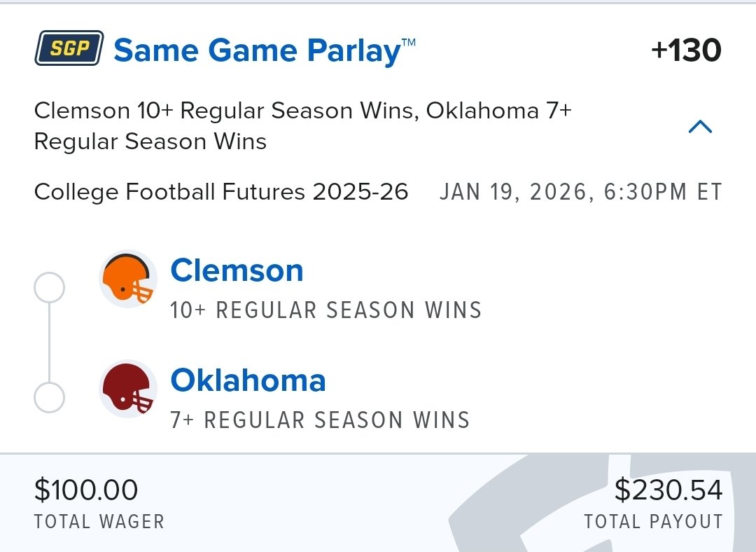Open the Oklahoma team link

pyautogui.click(x=248, y=380)
